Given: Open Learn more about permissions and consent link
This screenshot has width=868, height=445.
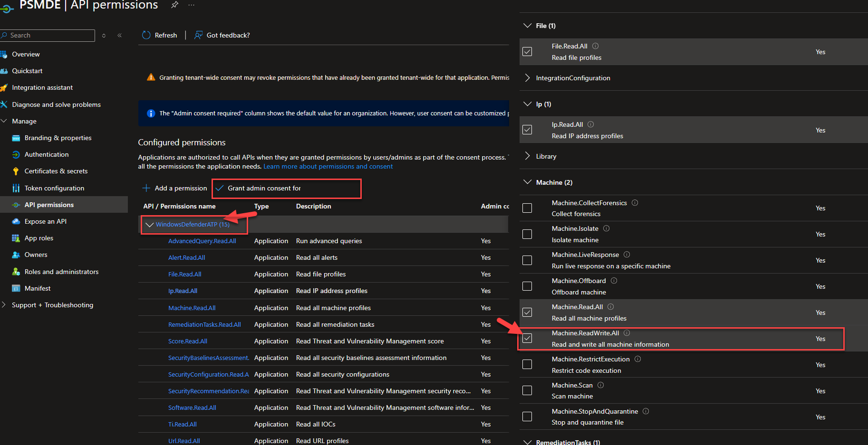Looking at the screenshot, I should coord(328,167).
